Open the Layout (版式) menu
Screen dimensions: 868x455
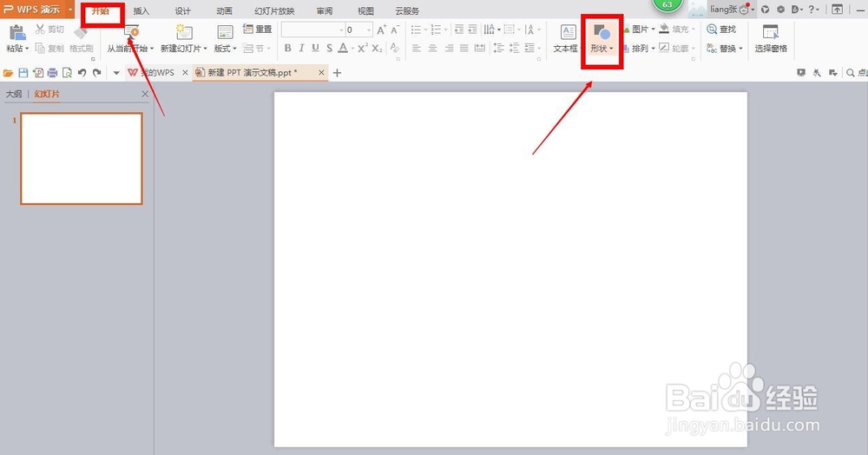(226, 48)
